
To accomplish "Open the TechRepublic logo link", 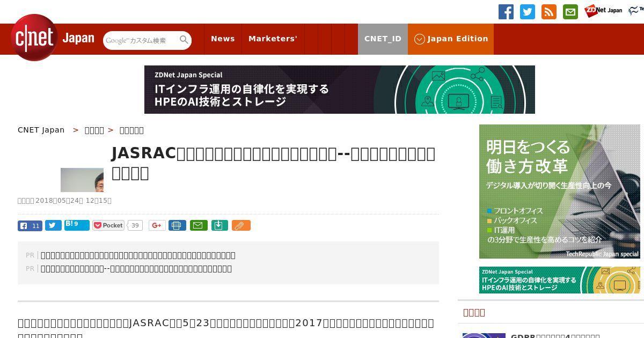I will click(636, 10).
